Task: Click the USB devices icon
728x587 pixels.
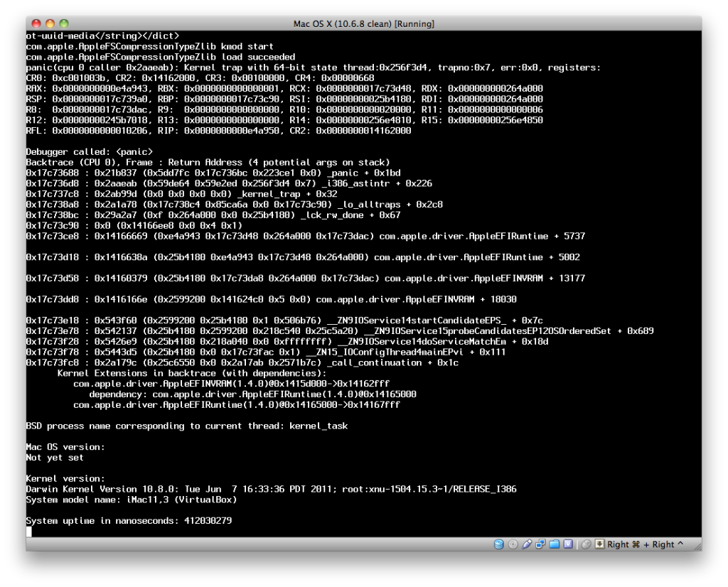Action: click(x=527, y=544)
